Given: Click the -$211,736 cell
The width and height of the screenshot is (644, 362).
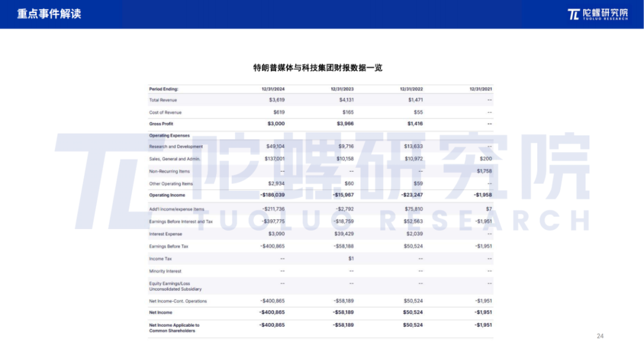Looking at the screenshot, I should (274, 209).
